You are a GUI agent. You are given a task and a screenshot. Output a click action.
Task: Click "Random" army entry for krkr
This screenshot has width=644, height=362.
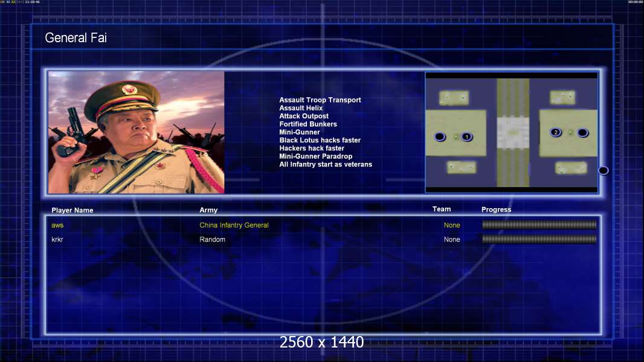pos(212,240)
